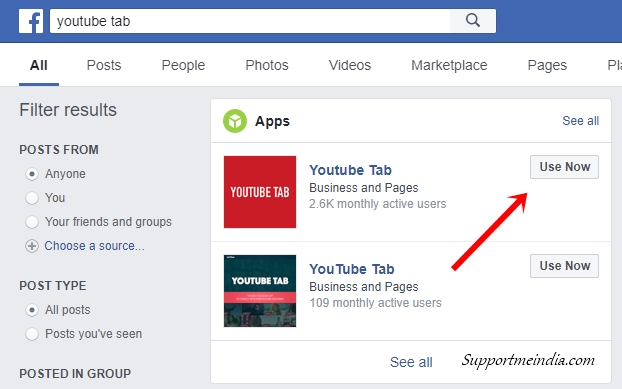The width and height of the screenshot is (622, 389).
Task: Choose Your friends and groups option
Action: point(32,222)
